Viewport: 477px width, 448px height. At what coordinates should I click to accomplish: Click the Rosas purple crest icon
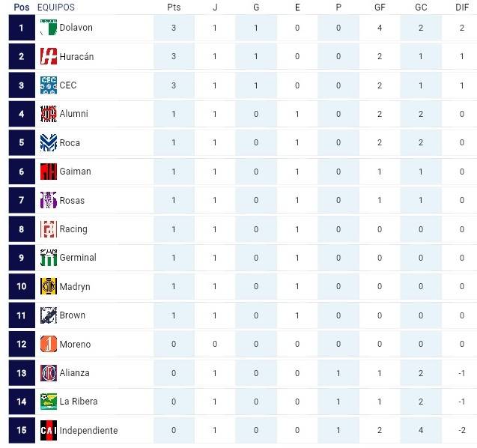(x=49, y=200)
